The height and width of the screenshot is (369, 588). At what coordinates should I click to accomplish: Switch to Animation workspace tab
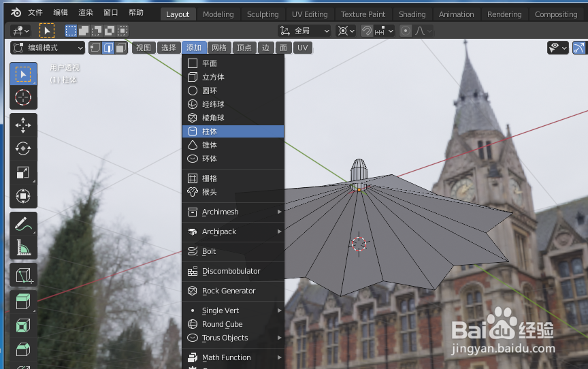tap(457, 14)
